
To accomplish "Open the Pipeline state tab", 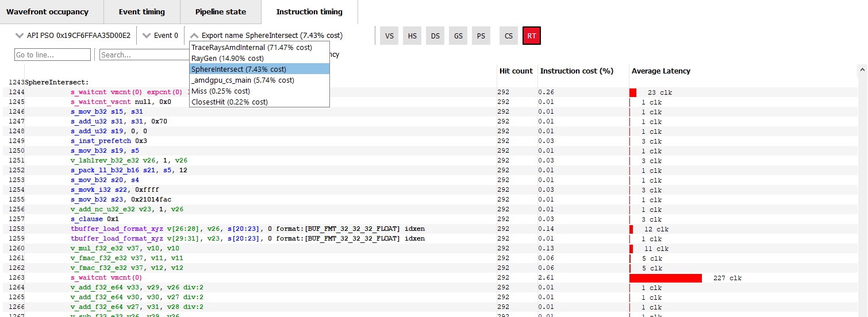I will pyautogui.click(x=220, y=11).
